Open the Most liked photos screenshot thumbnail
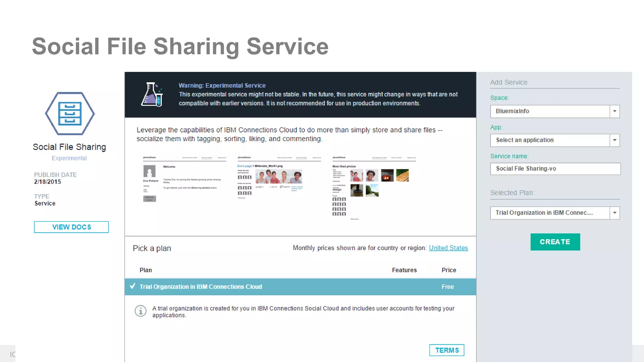 pos(374,188)
